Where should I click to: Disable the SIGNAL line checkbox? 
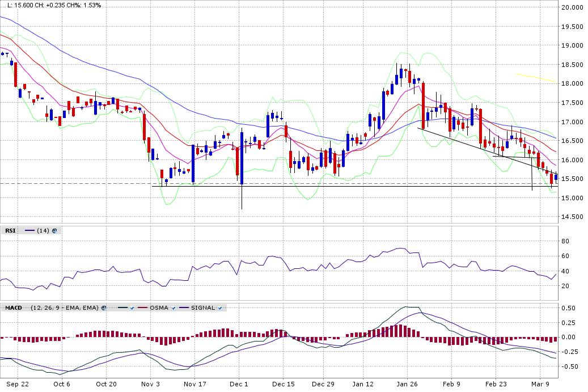[x=221, y=308]
